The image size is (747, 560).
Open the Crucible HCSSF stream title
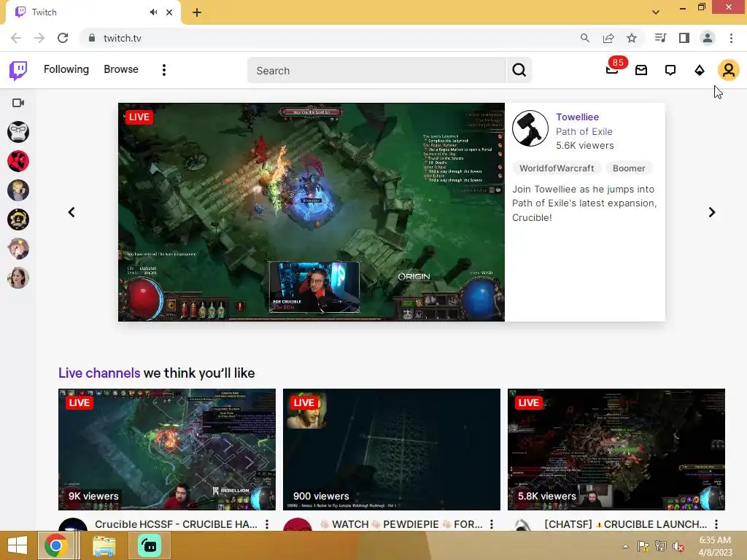176,524
